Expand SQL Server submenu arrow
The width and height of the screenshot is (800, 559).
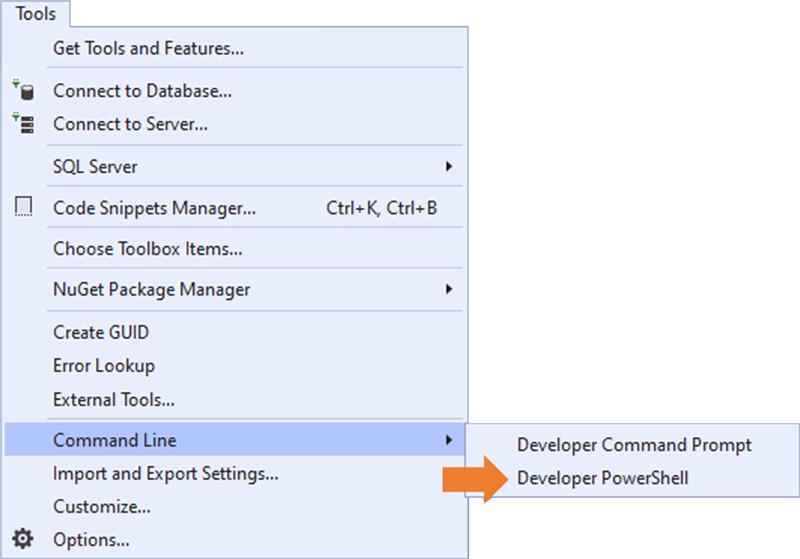coord(449,166)
